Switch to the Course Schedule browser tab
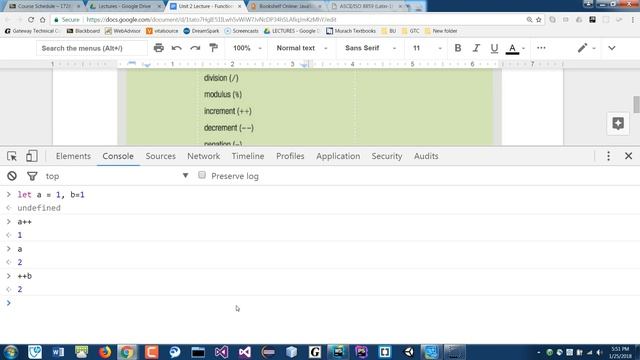This screenshot has width=640, height=360. (x=44, y=6)
